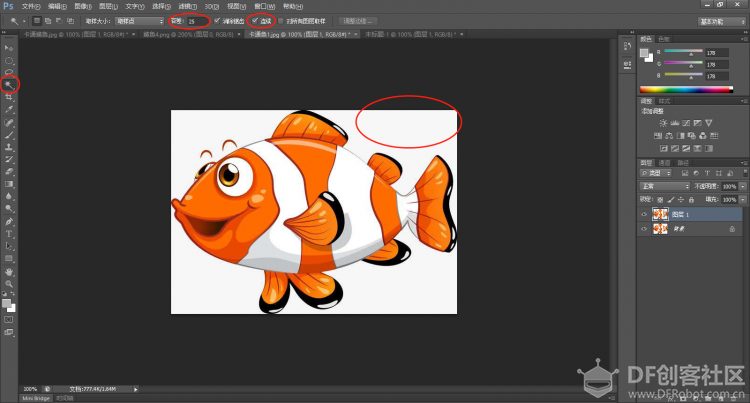The width and height of the screenshot is (750, 403).
Task: Open the History panel icon
Action: coord(627,46)
